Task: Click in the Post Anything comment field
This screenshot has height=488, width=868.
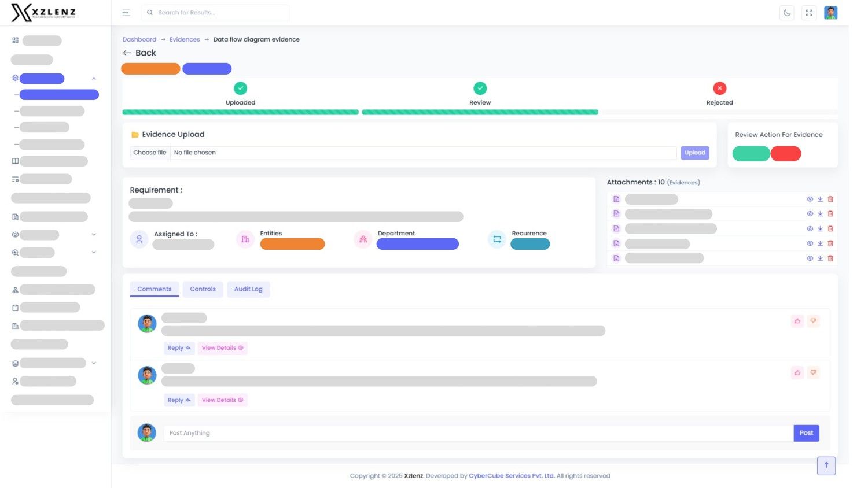Action: pyautogui.click(x=405, y=432)
